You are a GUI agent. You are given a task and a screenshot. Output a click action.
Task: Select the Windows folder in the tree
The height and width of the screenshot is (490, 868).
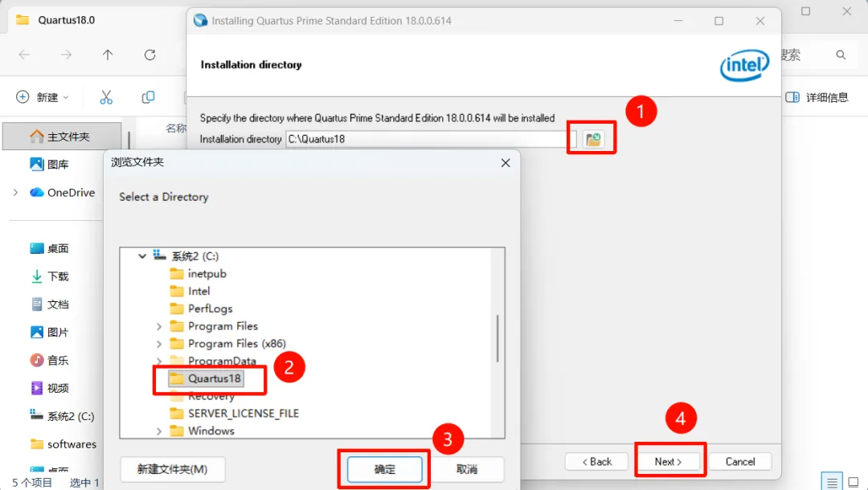tap(202, 431)
